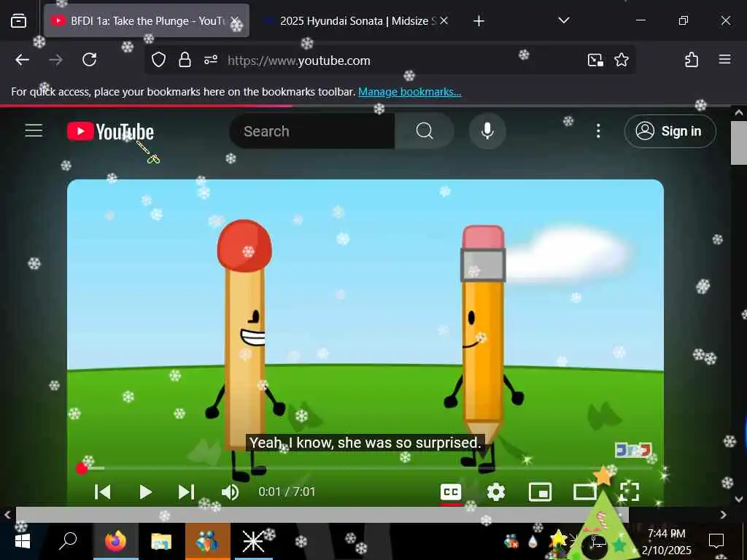The image size is (747, 560).
Task: Open Picture-in-Picture from the address bar
Action: coord(595,60)
